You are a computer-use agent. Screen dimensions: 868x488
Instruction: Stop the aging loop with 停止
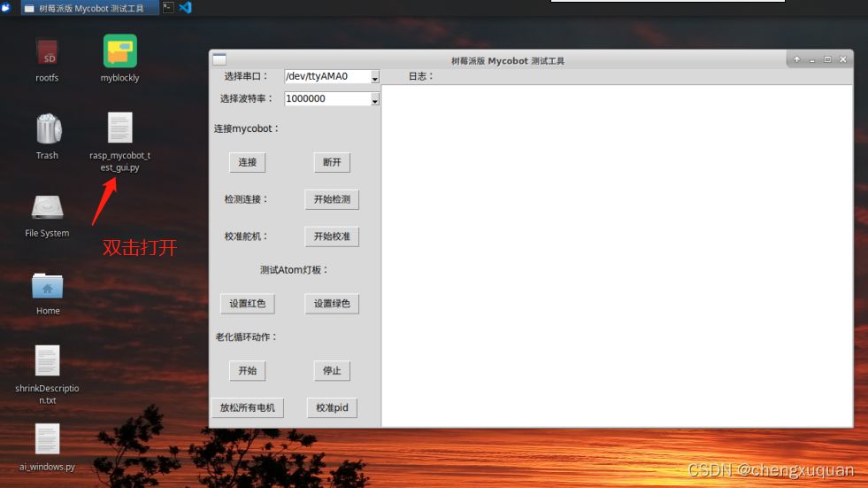click(332, 370)
